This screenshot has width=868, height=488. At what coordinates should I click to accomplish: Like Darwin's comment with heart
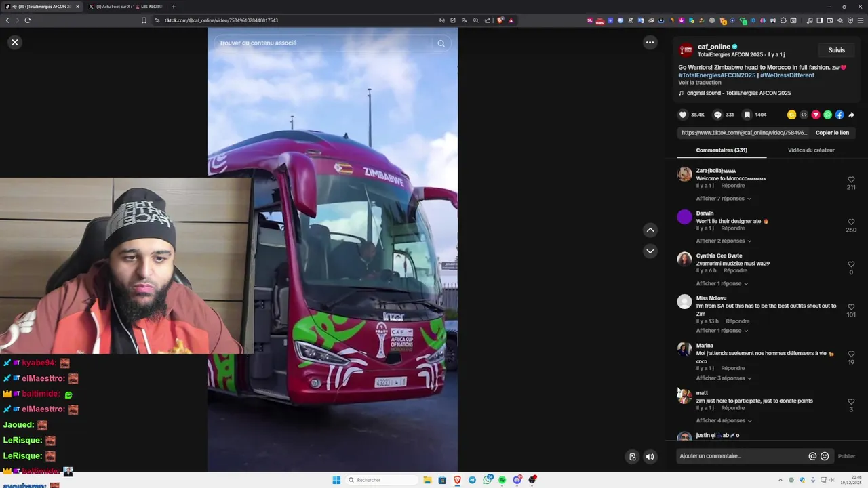pyautogui.click(x=851, y=222)
